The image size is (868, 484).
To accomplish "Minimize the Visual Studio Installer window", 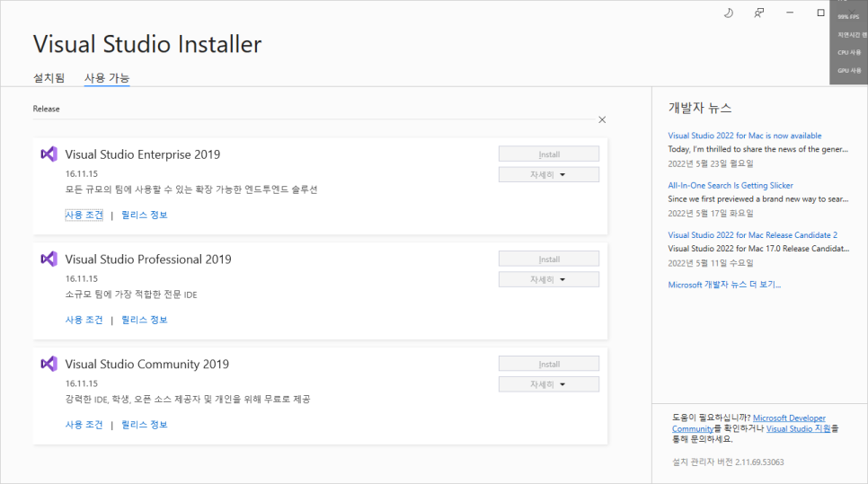I will point(790,13).
